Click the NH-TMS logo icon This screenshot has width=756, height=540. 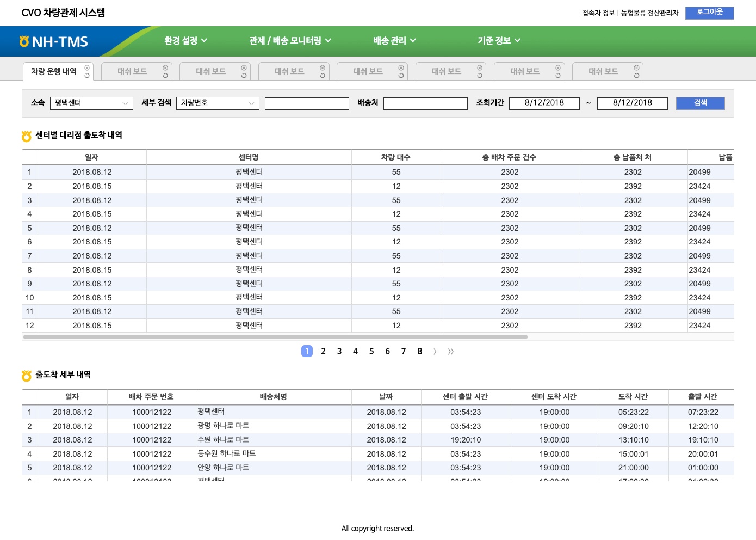click(23, 41)
